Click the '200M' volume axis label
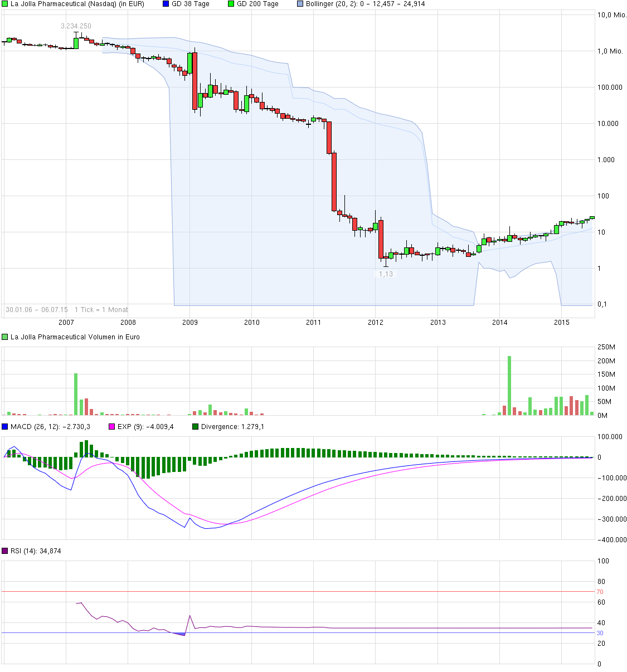Image resolution: width=627 pixels, height=672 pixels. pyautogui.click(x=606, y=361)
